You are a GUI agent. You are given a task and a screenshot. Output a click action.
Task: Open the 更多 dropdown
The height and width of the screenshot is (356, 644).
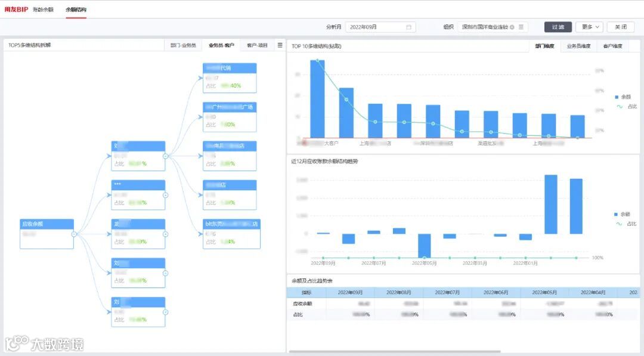(589, 27)
